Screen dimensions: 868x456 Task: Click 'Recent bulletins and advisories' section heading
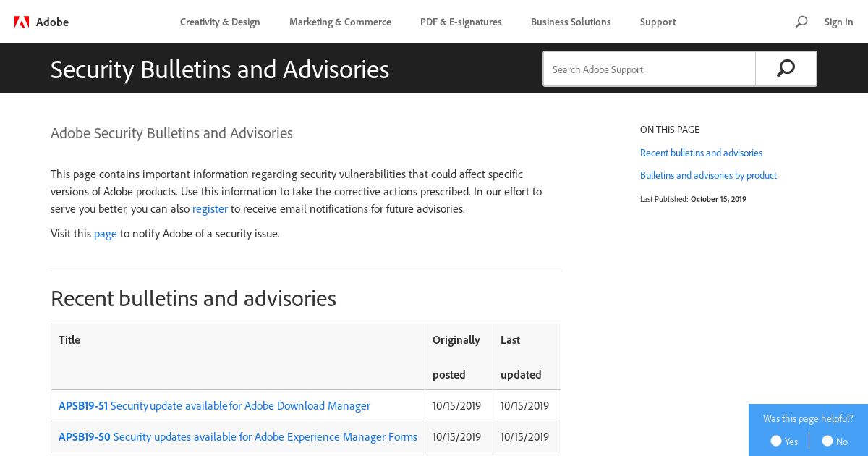(x=193, y=298)
